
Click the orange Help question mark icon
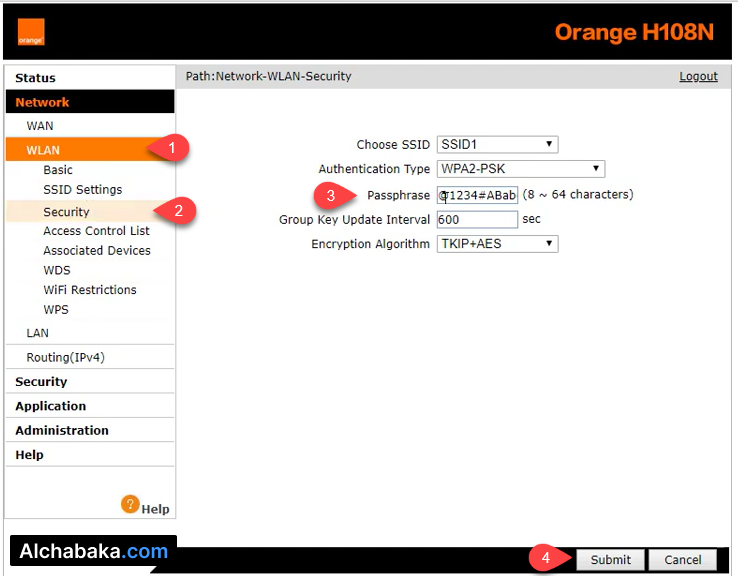pyautogui.click(x=130, y=505)
